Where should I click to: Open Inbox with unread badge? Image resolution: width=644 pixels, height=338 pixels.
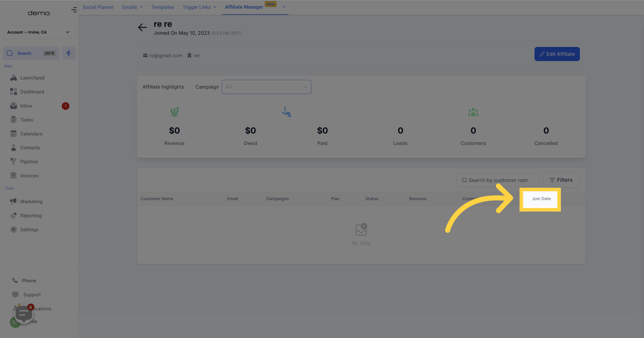coord(26,106)
